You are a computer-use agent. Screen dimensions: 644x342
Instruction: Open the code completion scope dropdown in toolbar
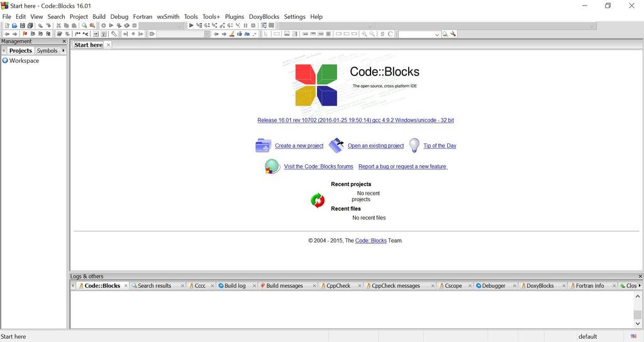coord(326,26)
